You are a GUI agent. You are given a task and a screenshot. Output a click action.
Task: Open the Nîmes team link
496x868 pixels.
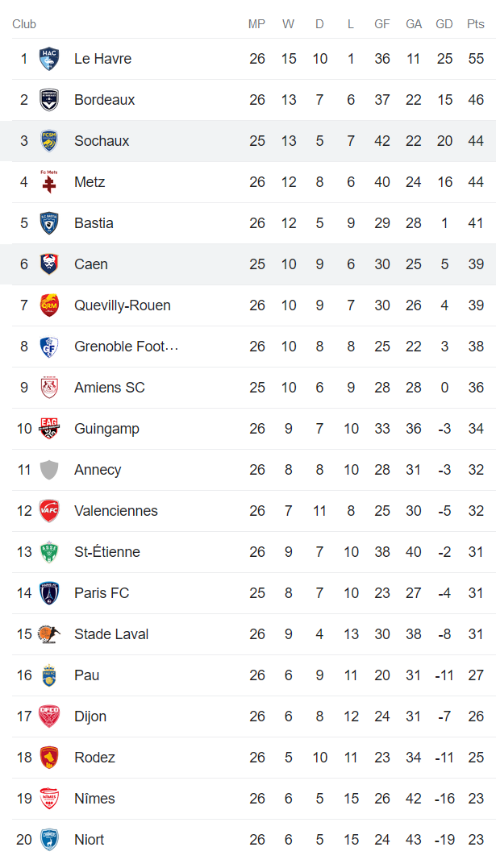coord(94,799)
